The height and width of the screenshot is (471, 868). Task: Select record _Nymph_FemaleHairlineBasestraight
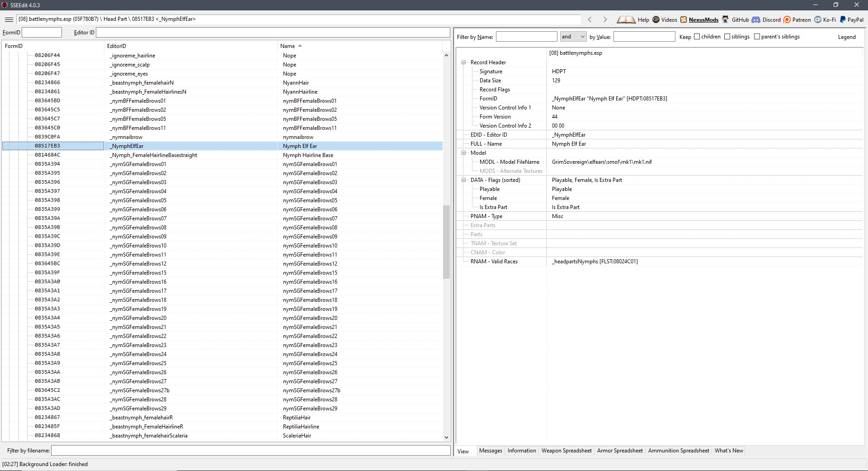pyautogui.click(x=222, y=155)
